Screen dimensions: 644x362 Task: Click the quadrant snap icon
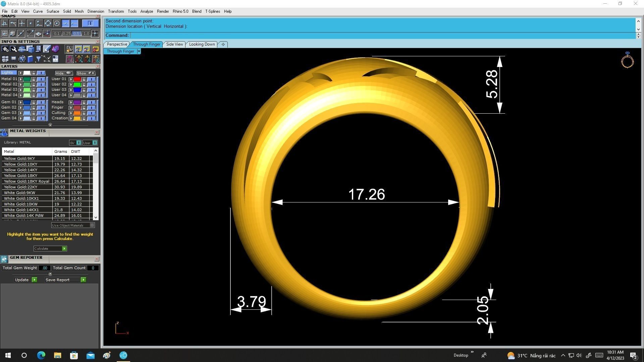[48, 23]
